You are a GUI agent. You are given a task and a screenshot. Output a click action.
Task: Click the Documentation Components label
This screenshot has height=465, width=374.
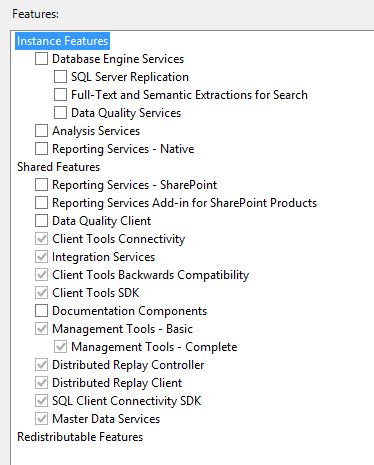pyautogui.click(x=130, y=311)
